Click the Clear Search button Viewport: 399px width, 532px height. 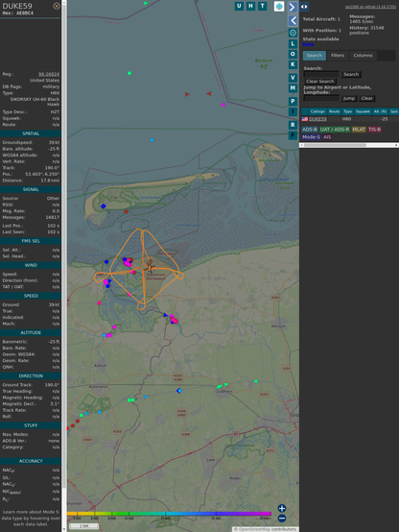coord(320,82)
